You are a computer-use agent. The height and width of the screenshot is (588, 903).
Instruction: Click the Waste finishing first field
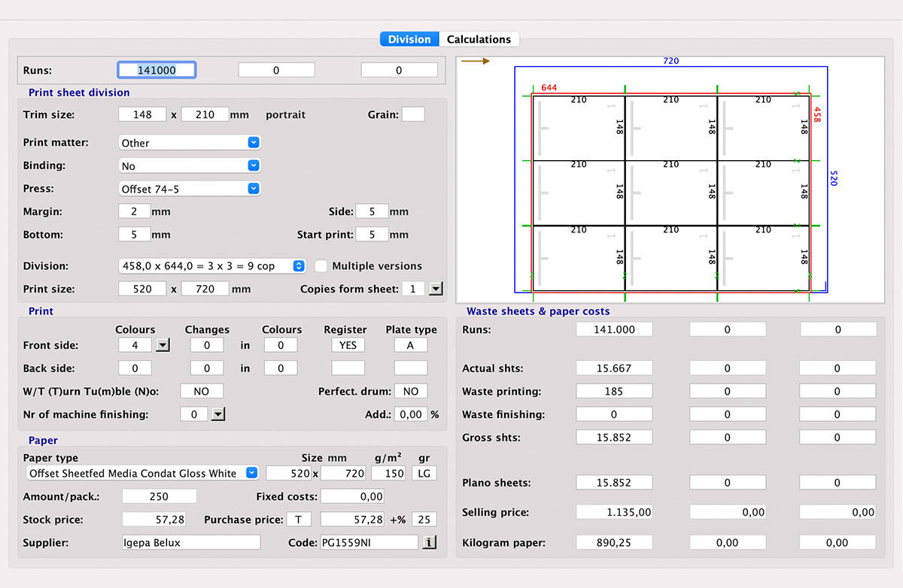[614, 414]
